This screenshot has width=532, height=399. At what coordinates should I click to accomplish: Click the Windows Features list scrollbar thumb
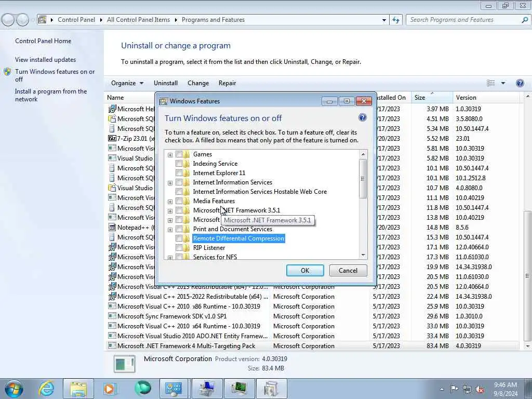tap(363, 179)
